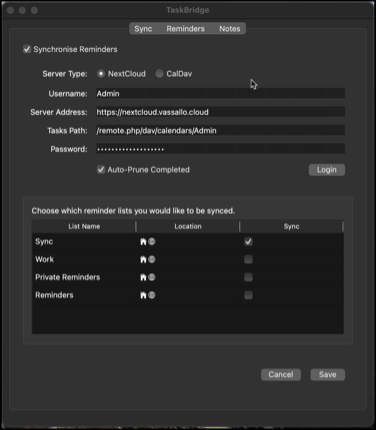Click the List Name column header

[x=84, y=226]
